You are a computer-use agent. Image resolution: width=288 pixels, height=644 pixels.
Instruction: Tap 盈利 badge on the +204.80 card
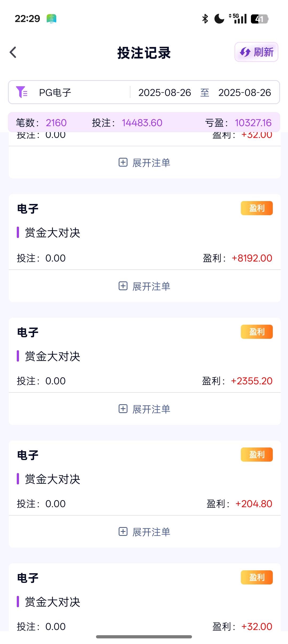pyautogui.click(x=257, y=455)
